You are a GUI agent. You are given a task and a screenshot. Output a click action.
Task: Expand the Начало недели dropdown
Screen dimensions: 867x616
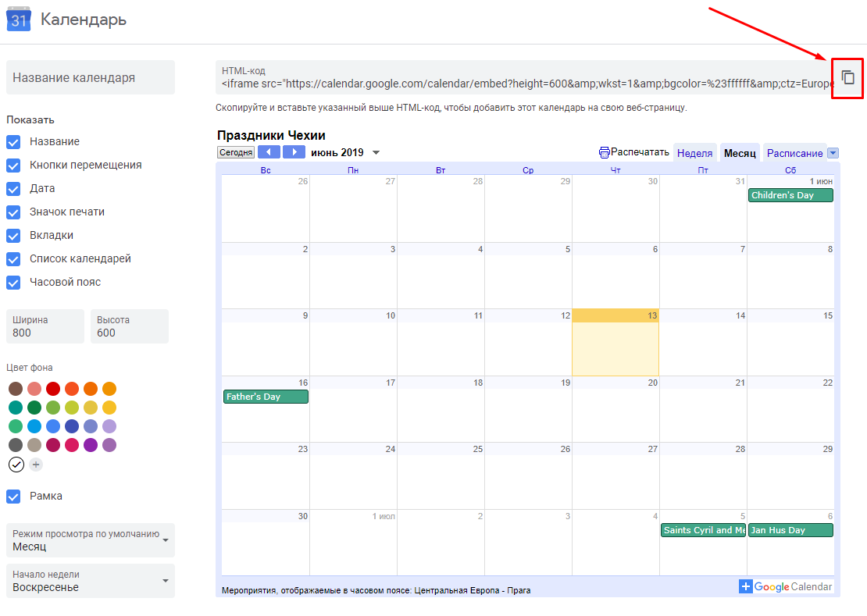91,581
